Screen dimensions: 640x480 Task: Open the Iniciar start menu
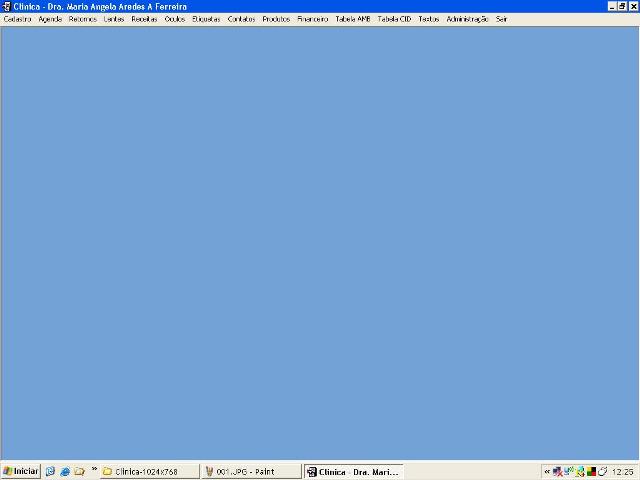pyautogui.click(x=20, y=471)
